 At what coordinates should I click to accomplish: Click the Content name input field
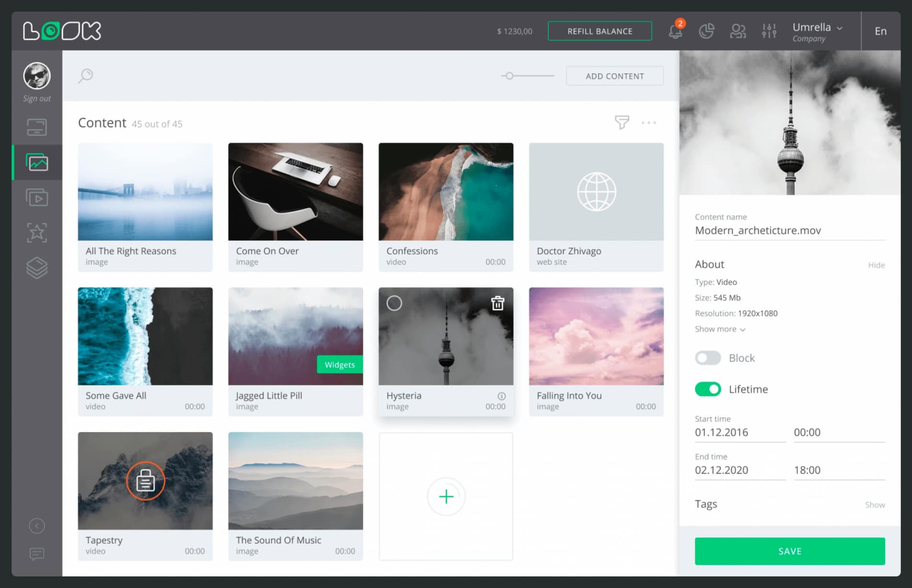(x=789, y=231)
